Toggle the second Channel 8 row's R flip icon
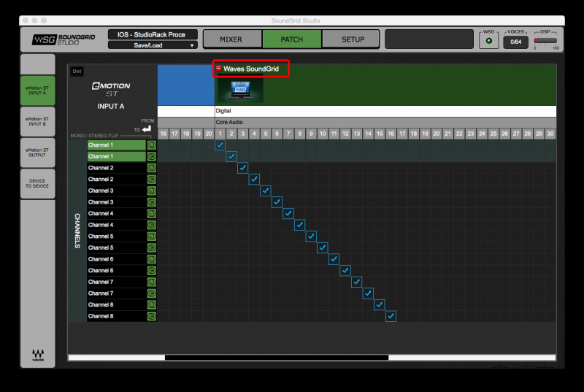 pos(152,316)
